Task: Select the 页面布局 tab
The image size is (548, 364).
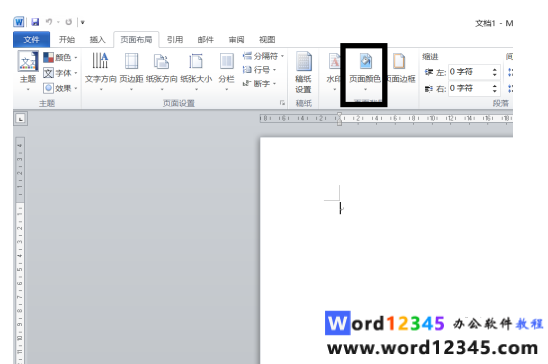Action: click(136, 39)
